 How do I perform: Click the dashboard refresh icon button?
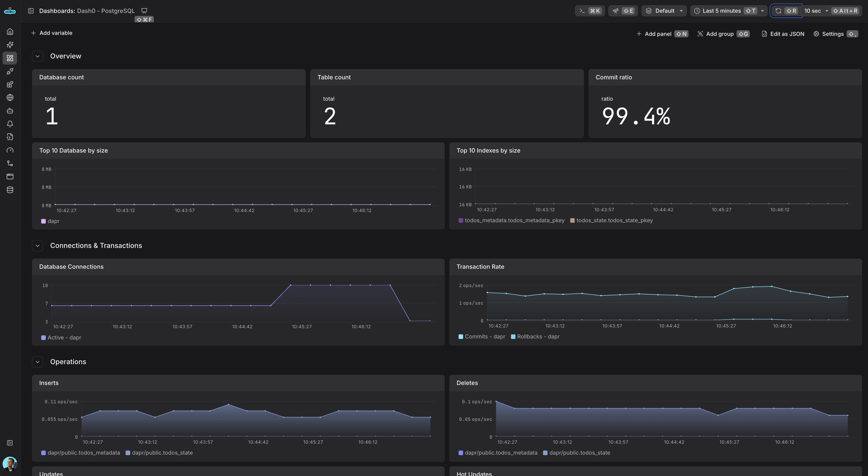(x=778, y=11)
